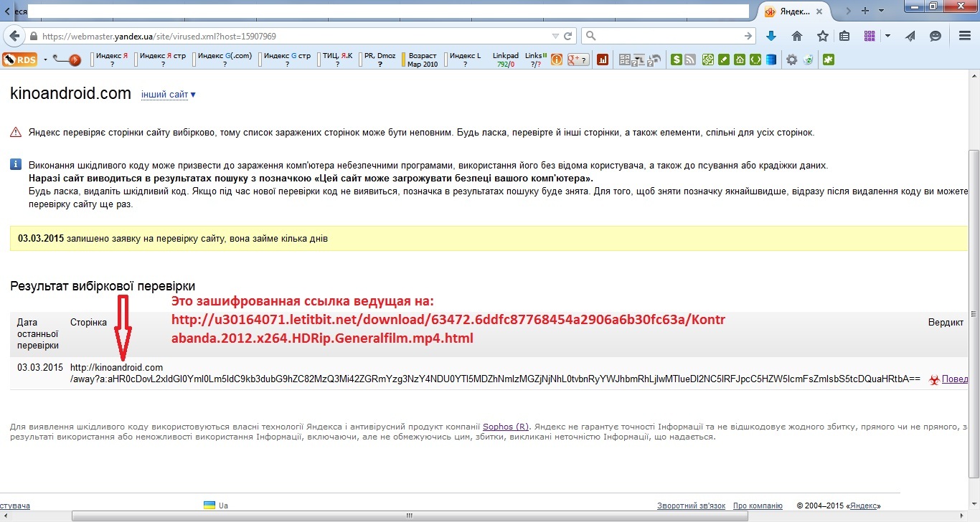980x522 pixels.
Task: Click the Индекс L indicator
Action: (x=464, y=60)
